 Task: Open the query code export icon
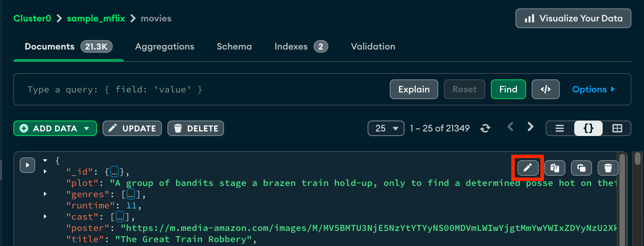pos(545,89)
